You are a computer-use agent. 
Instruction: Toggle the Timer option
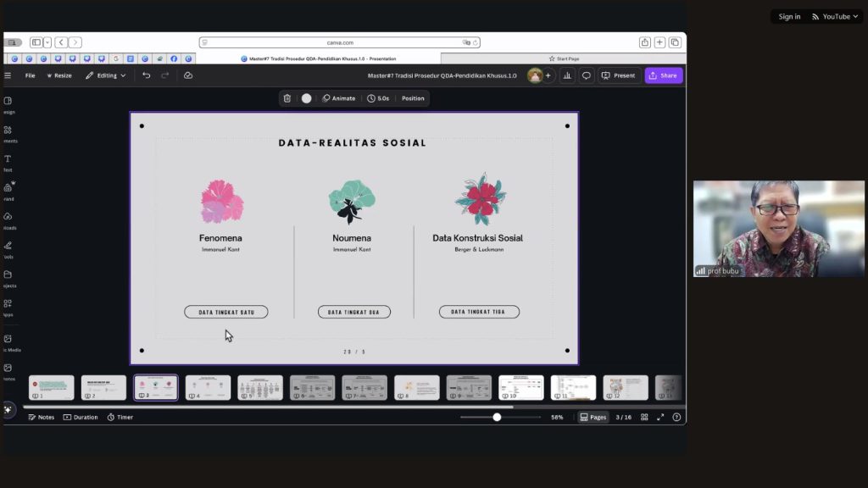pos(120,417)
